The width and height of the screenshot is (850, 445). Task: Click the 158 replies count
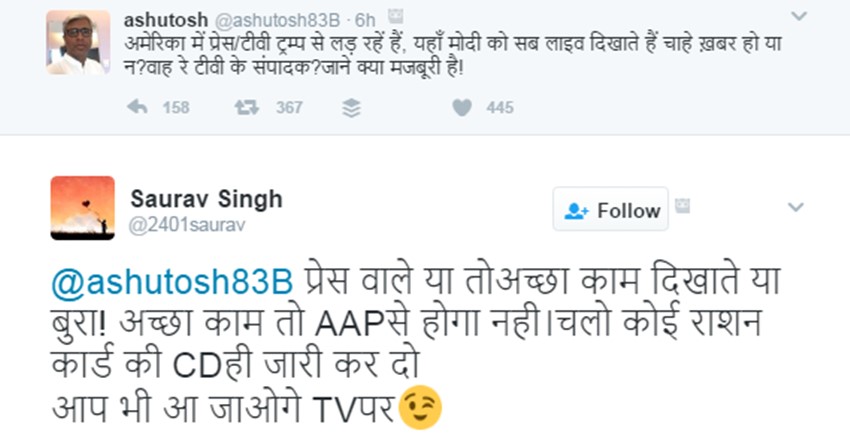pyautogui.click(x=176, y=107)
